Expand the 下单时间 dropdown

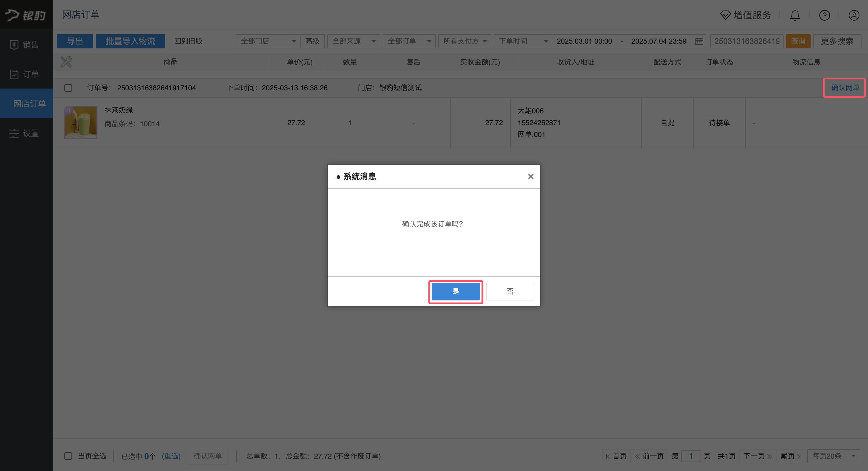click(x=523, y=41)
